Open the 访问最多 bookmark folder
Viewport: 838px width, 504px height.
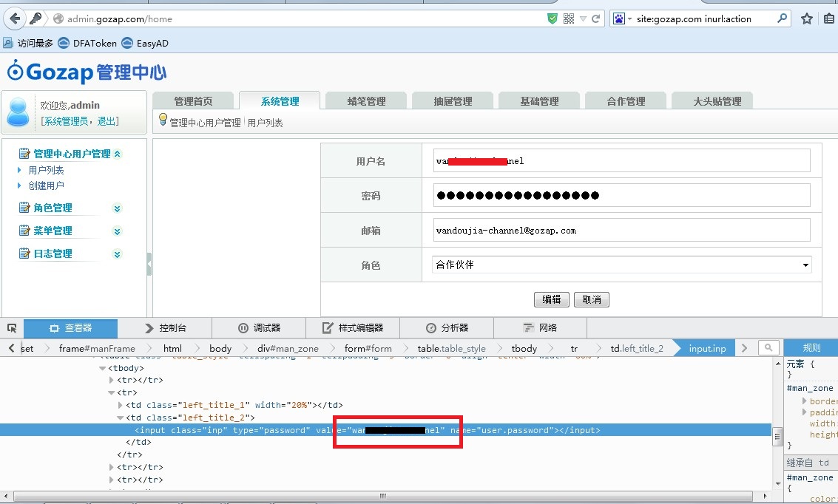[28, 44]
